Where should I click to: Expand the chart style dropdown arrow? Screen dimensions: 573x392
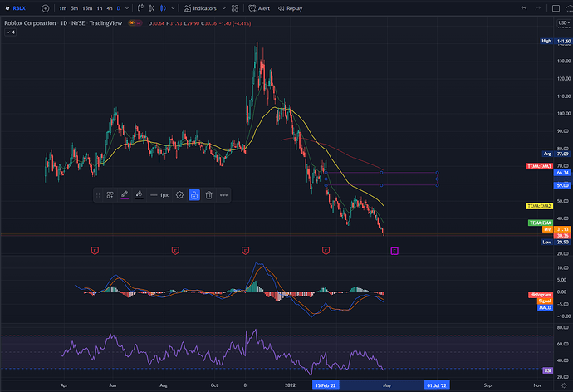[x=173, y=8]
